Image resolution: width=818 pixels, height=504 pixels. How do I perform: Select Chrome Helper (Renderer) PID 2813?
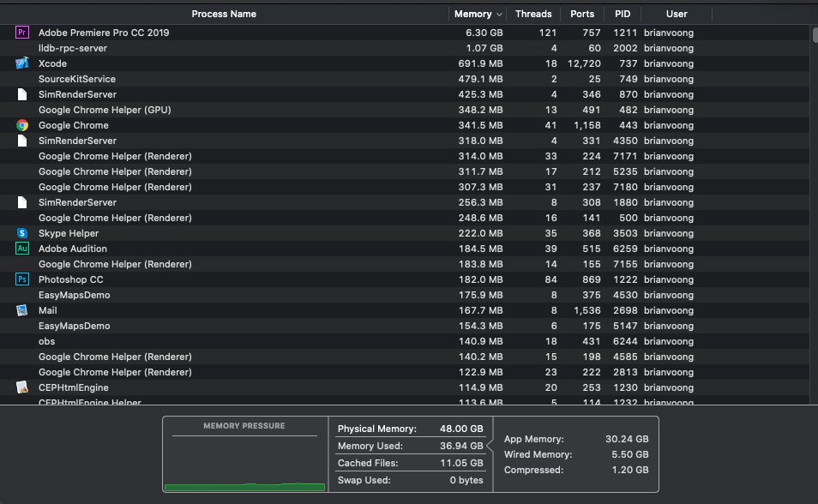[x=405, y=372]
